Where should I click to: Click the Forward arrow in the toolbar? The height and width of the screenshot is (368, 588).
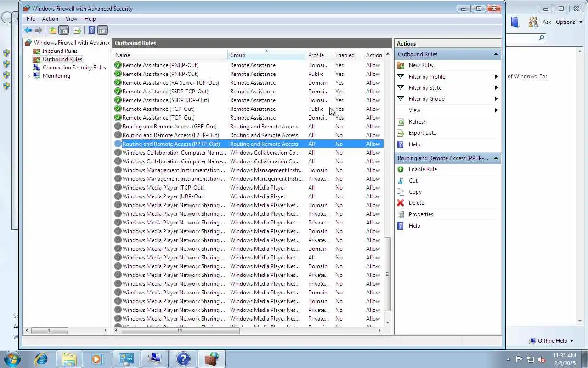coord(39,30)
